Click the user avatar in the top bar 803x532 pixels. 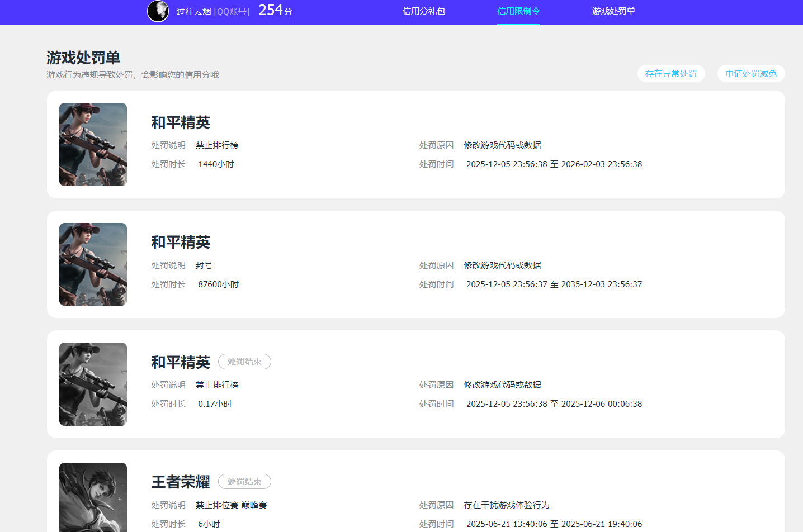point(158,12)
